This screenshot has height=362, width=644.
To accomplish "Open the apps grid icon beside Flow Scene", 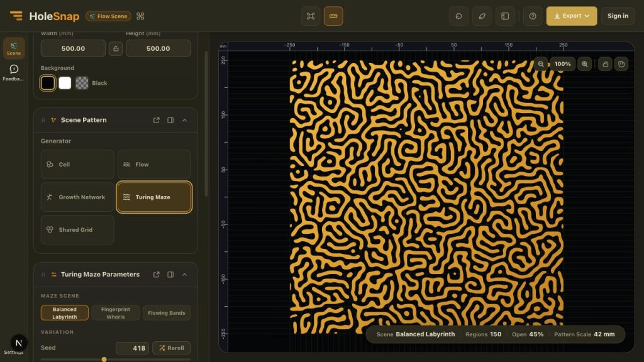I will [x=140, y=16].
